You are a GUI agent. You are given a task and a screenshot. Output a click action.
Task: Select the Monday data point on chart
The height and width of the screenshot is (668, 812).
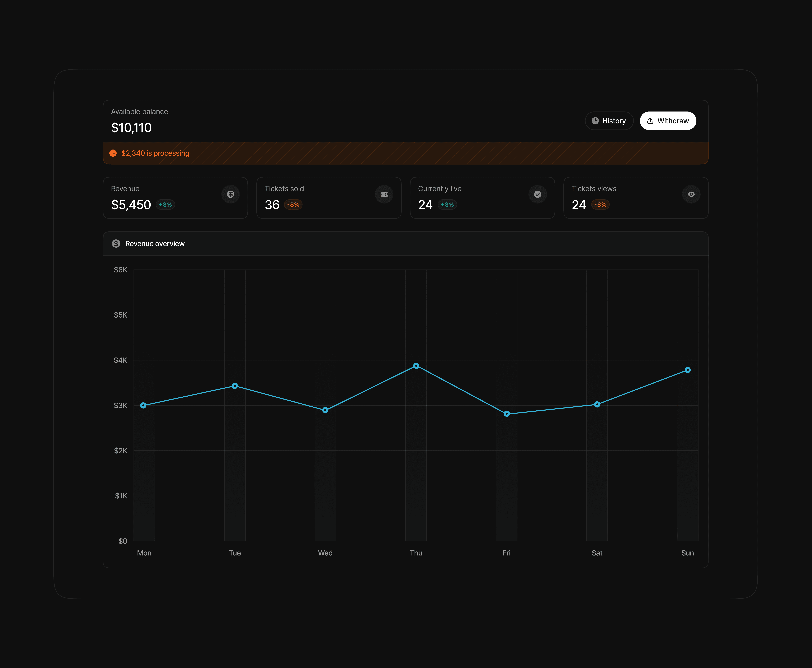pos(143,406)
